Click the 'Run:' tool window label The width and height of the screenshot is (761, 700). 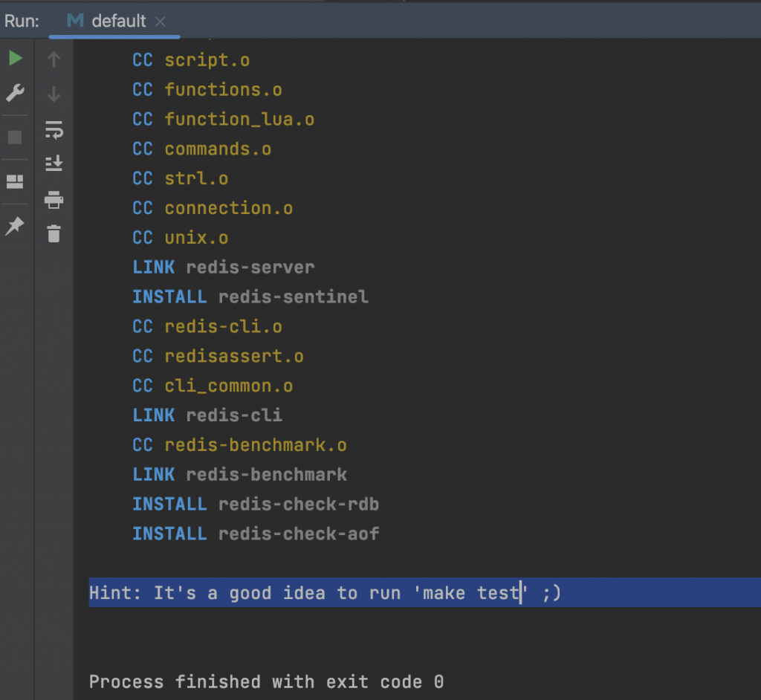[22, 21]
